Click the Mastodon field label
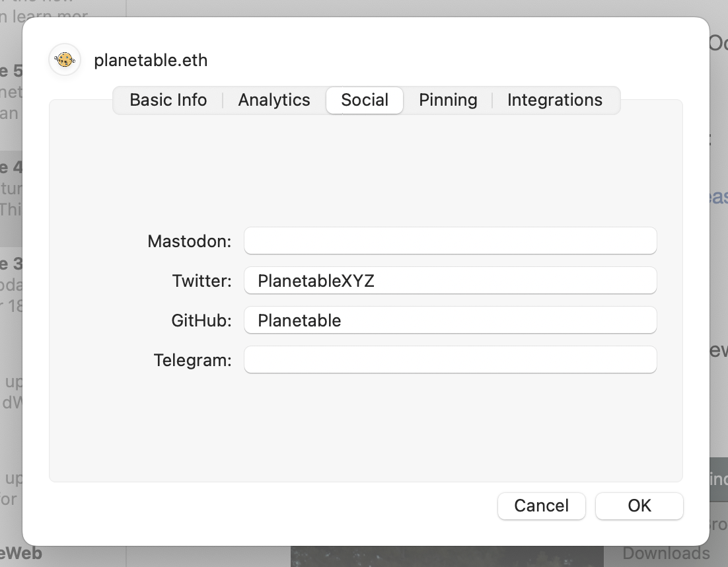The width and height of the screenshot is (728, 567). 190,241
